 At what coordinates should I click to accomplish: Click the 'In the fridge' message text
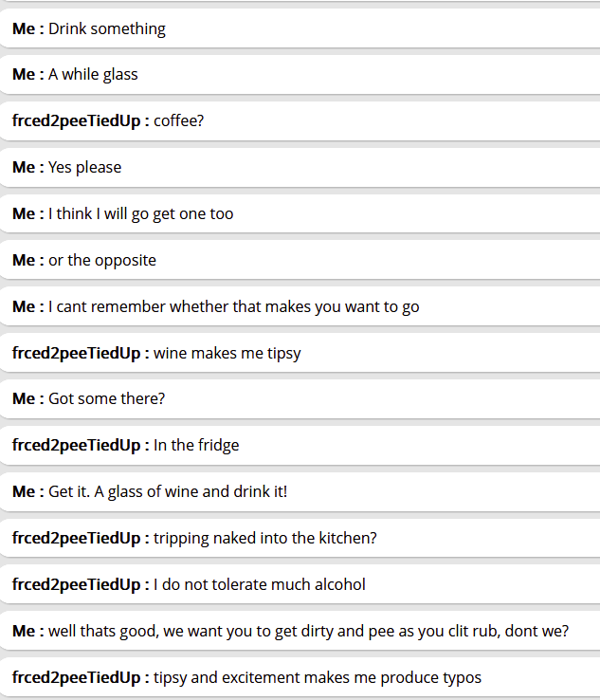pyautogui.click(x=196, y=446)
